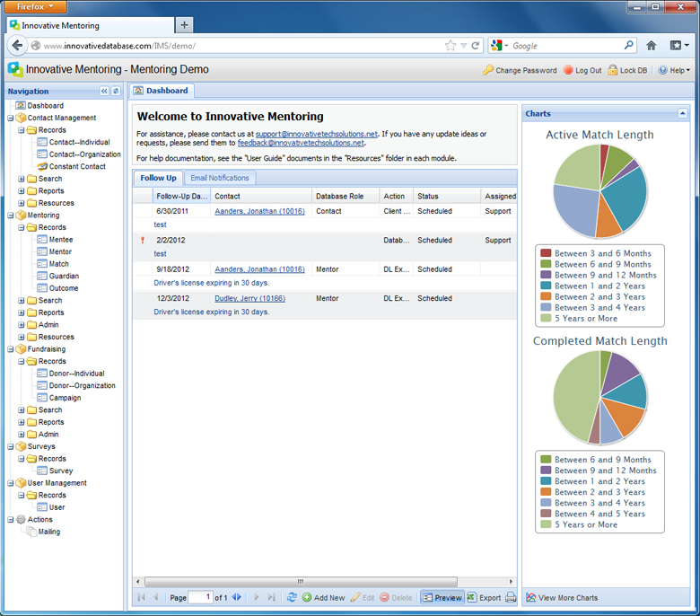Click the blue go-to-page arrows icon
The width and height of the screenshot is (700, 616).
(x=237, y=597)
